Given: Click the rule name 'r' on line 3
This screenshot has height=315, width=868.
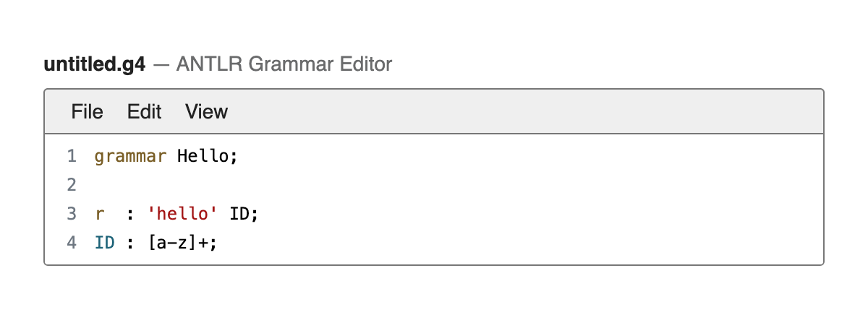Looking at the screenshot, I should click(x=99, y=214).
